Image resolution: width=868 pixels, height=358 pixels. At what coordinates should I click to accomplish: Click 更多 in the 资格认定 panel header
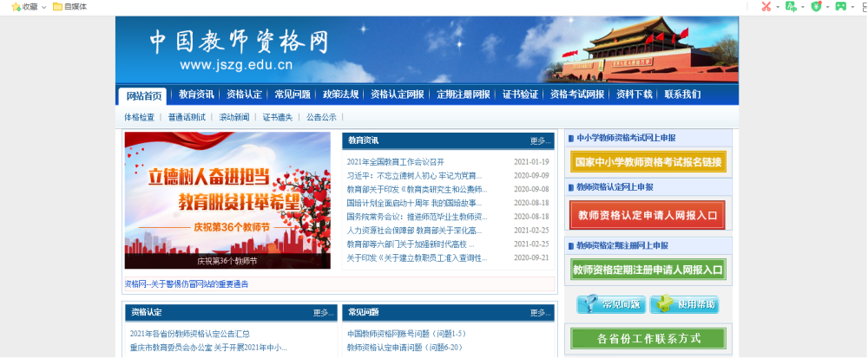tap(323, 313)
